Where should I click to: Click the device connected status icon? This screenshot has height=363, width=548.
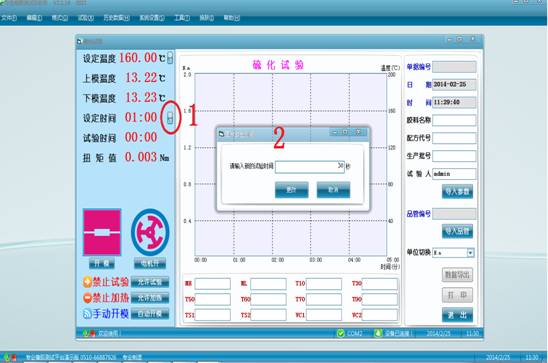pos(378,333)
